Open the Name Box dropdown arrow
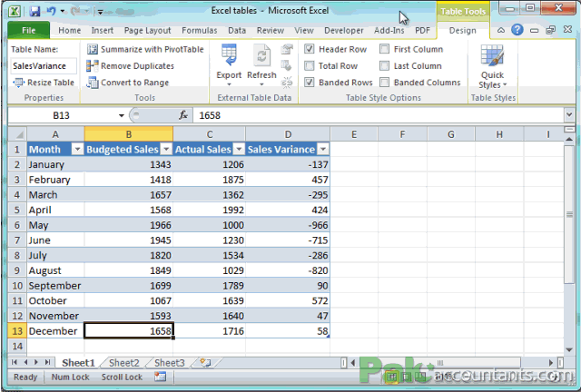Image resolution: width=581 pixels, height=392 pixels. [x=121, y=115]
